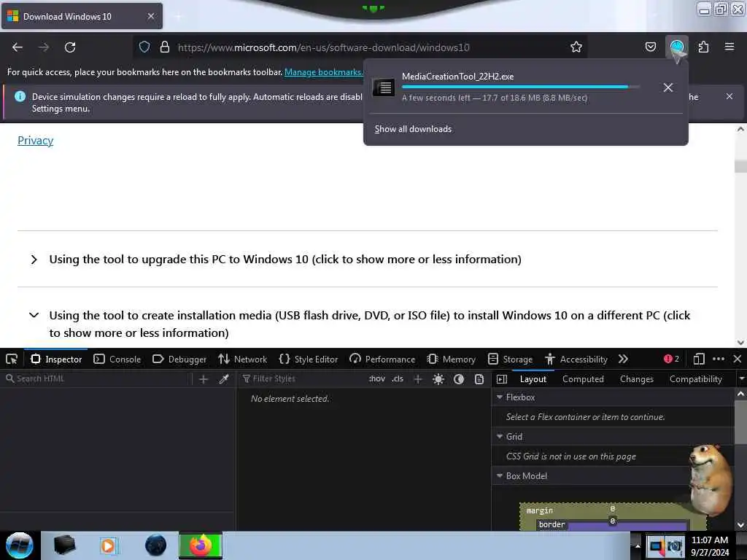
Task: Toggle dark color scheme simulation
Action: pos(459,379)
